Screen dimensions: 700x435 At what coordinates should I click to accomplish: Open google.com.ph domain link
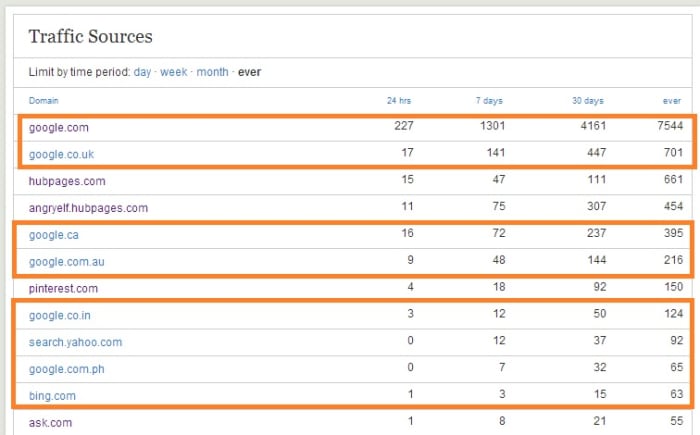pos(67,369)
